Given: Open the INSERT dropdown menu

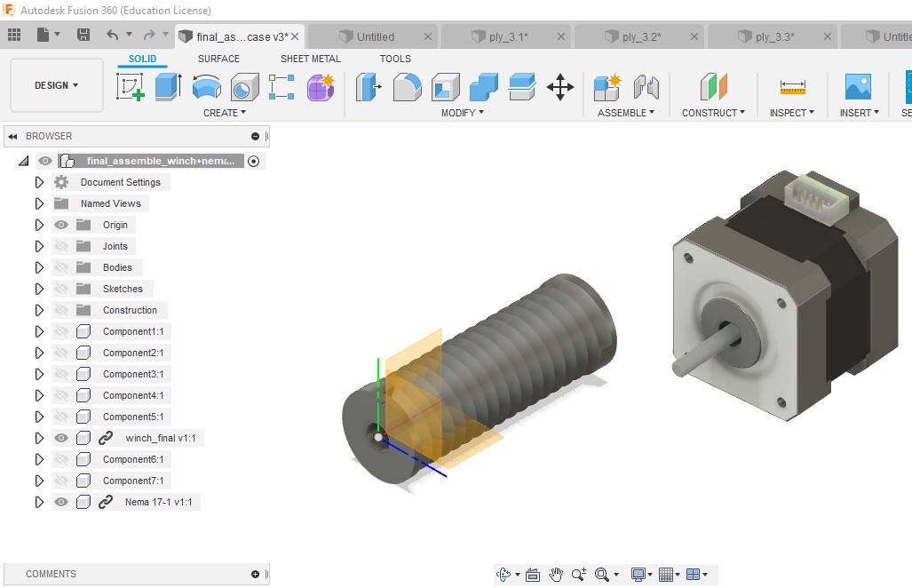Looking at the screenshot, I should (x=859, y=113).
